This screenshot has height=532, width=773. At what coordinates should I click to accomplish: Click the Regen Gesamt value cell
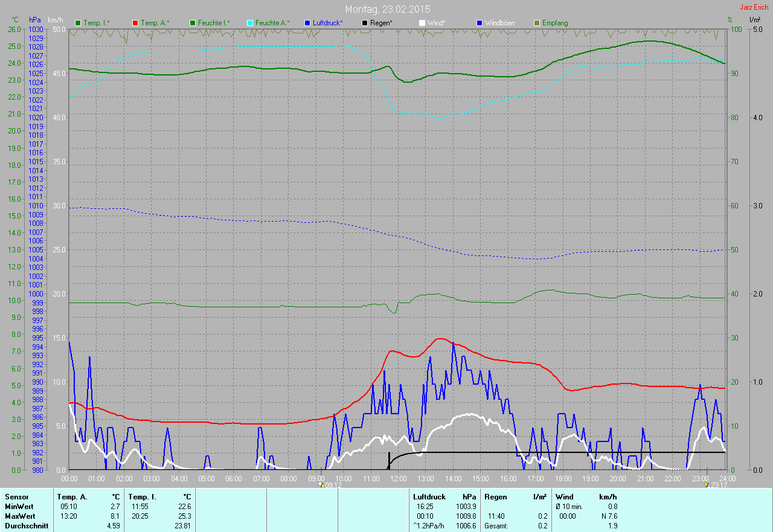coord(543,526)
